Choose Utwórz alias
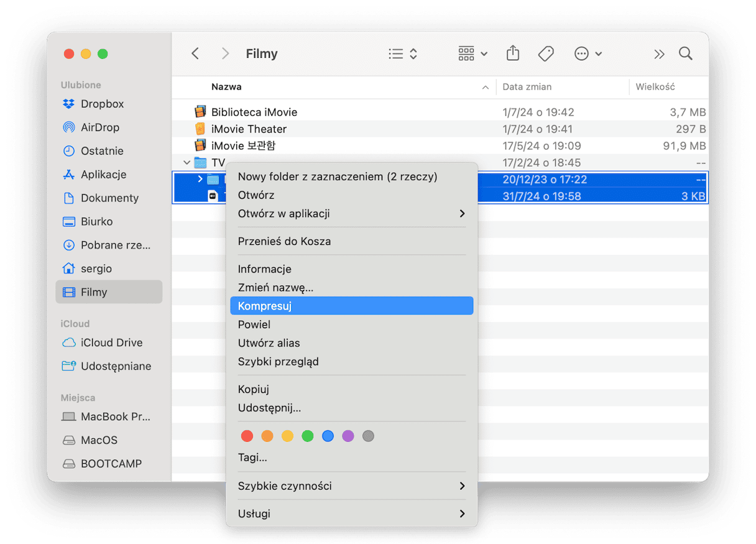Image resolution: width=756 pixels, height=544 pixels. [x=352, y=343]
